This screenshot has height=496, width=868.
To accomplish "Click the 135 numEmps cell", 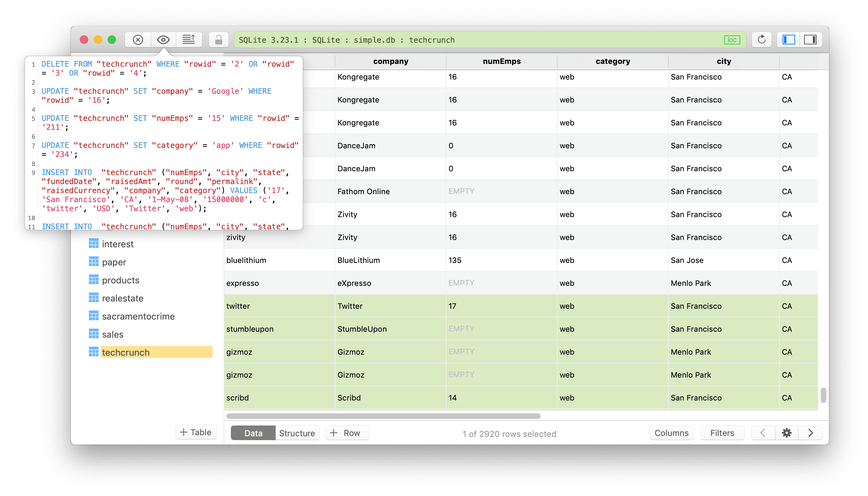I will coord(501,260).
